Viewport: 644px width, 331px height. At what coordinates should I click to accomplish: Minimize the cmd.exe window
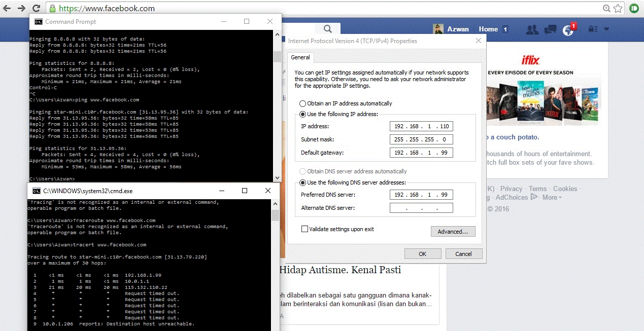coord(221,191)
